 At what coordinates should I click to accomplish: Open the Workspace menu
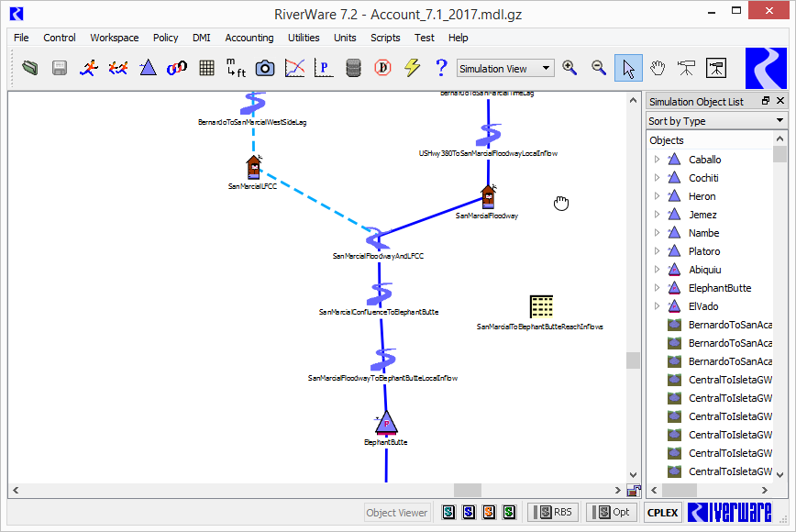(115, 38)
